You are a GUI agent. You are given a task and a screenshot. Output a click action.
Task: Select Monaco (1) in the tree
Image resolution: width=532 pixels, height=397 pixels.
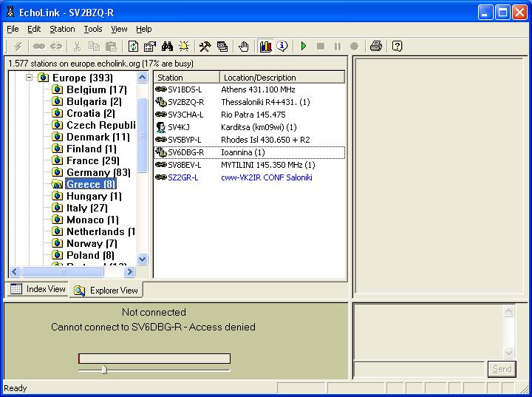[92, 220]
